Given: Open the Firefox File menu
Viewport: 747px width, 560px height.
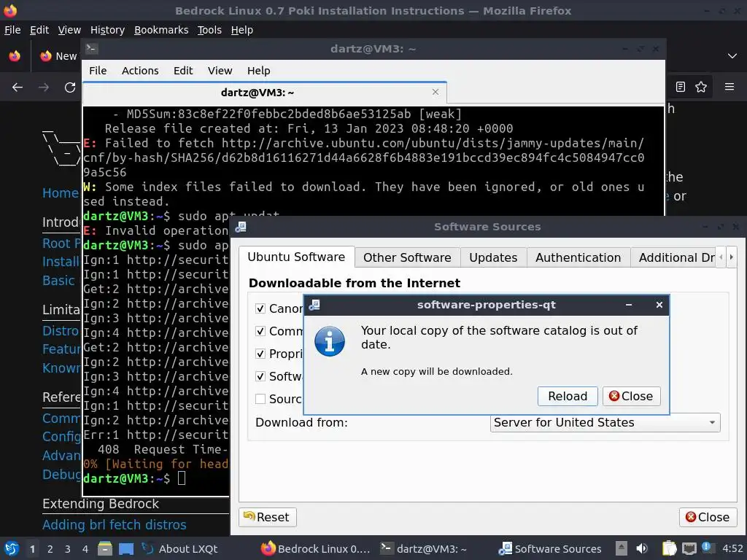Looking at the screenshot, I should tap(12, 30).
